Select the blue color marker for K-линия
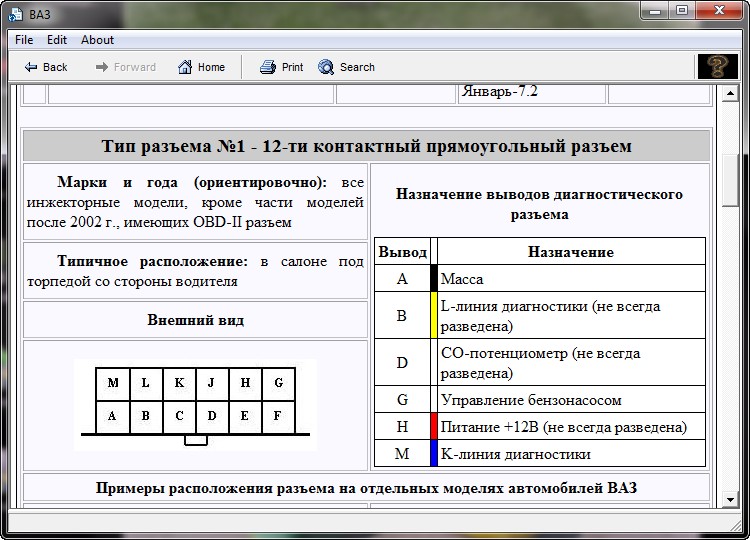Viewport: 750px width, 540px height. tap(434, 453)
